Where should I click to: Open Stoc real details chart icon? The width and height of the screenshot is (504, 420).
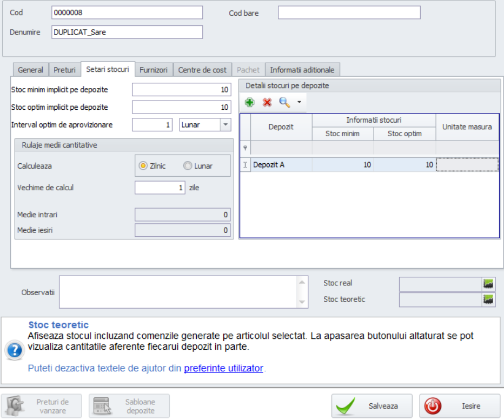tap(489, 284)
